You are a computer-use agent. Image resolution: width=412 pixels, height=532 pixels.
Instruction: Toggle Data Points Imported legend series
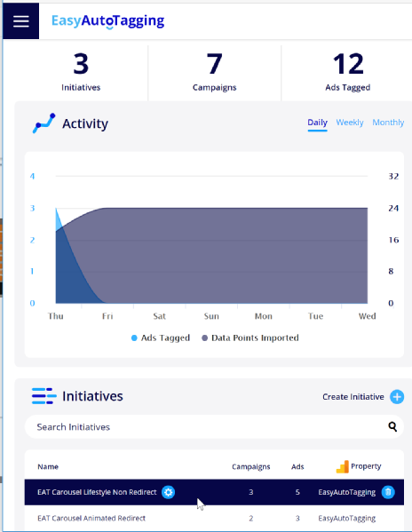click(250, 337)
